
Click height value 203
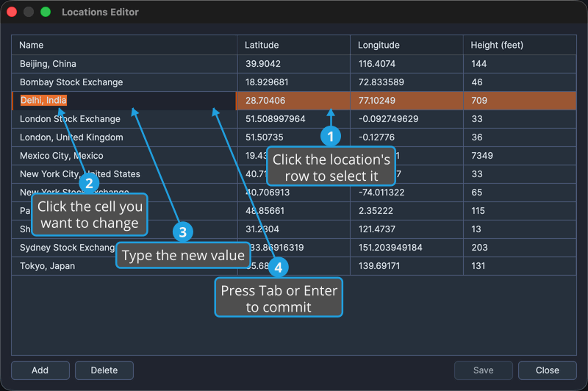(480, 248)
